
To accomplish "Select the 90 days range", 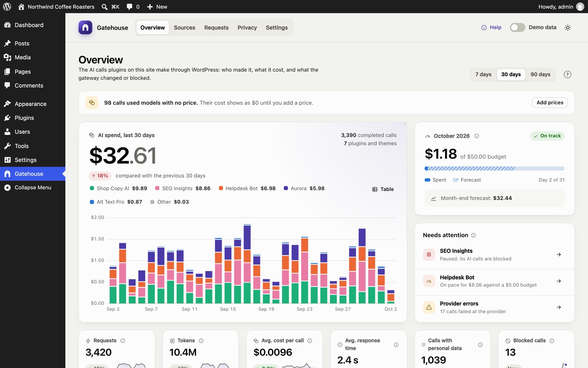I will 540,74.
